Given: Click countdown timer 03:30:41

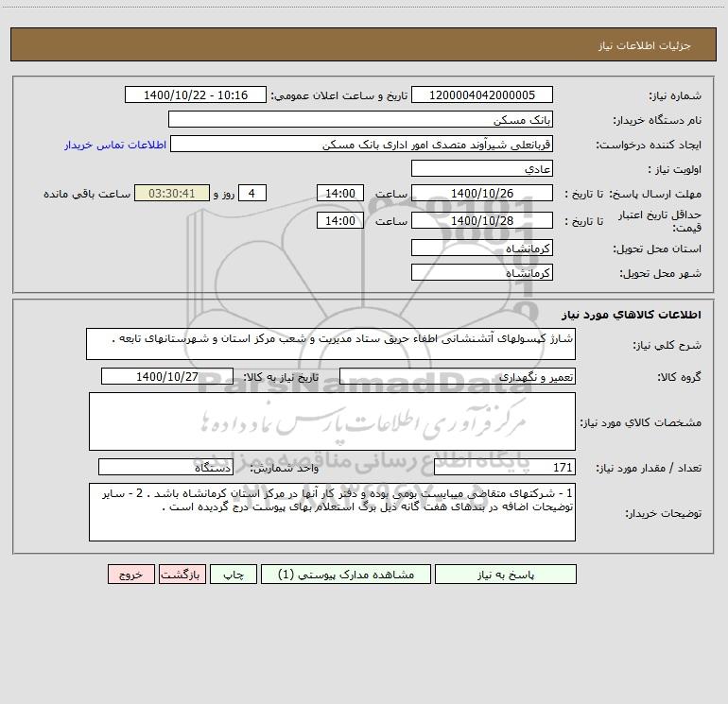Looking at the screenshot, I should pyautogui.click(x=172, y=193).
